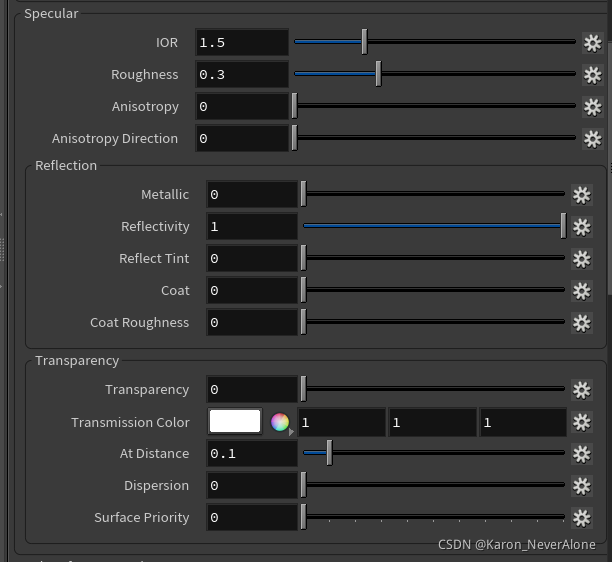Image resolution: width=612 pixels, height=562 pixels.
Task: Click the IOR parameter label
Action: coord(167,43)
